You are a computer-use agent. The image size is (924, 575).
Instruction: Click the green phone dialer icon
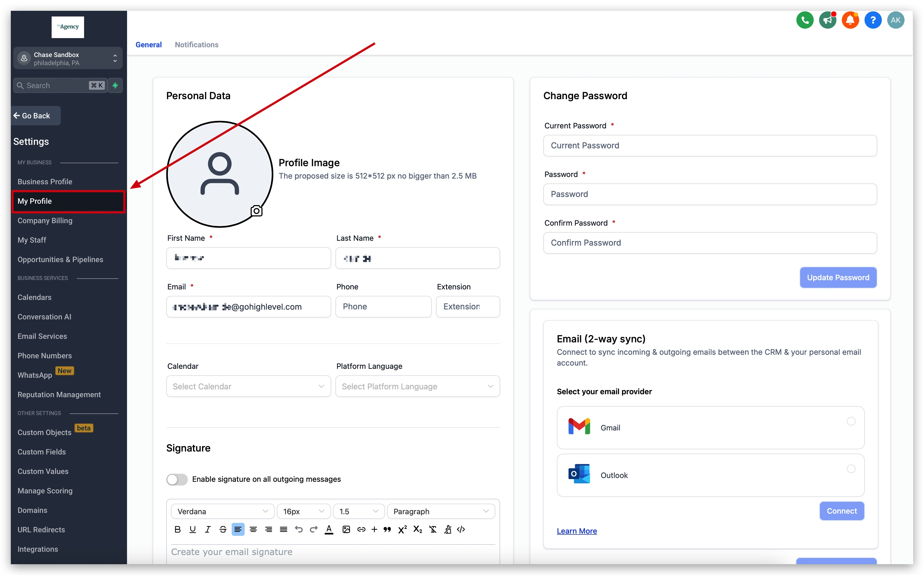click(x=805, y=20)
